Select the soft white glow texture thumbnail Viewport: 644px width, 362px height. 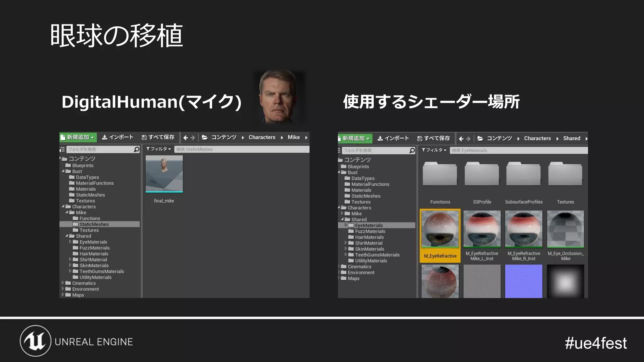click(565, 281)
